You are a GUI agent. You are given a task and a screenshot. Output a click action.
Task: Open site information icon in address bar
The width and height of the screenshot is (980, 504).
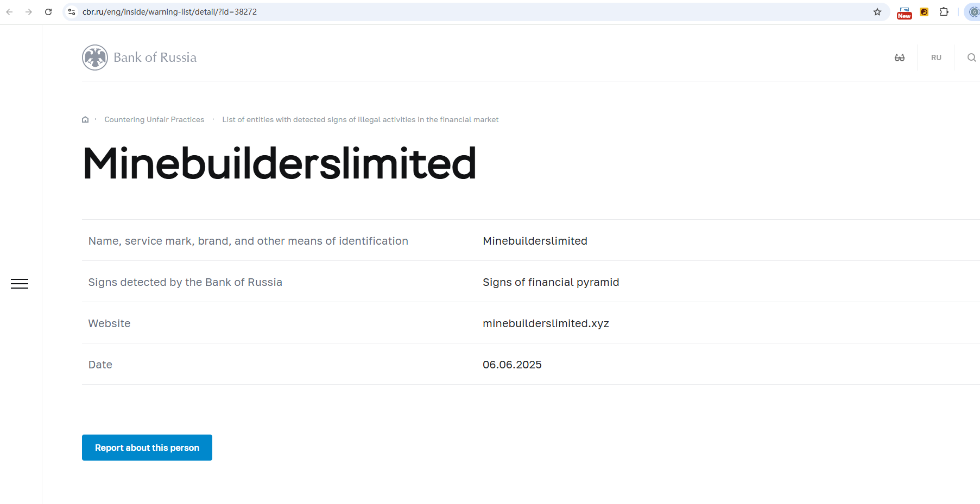coord(72,12)
